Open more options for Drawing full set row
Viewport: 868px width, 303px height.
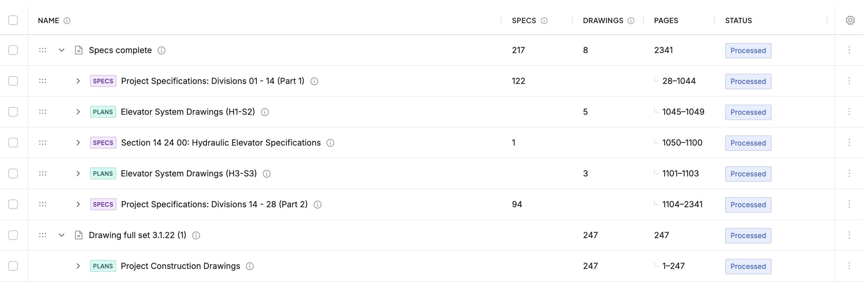tap(849, 235)
